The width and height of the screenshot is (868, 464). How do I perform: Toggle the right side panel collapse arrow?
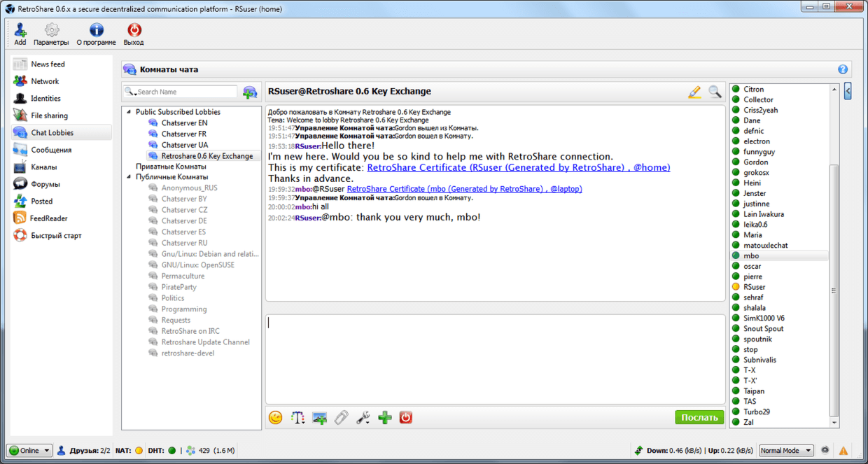[848, 91]
